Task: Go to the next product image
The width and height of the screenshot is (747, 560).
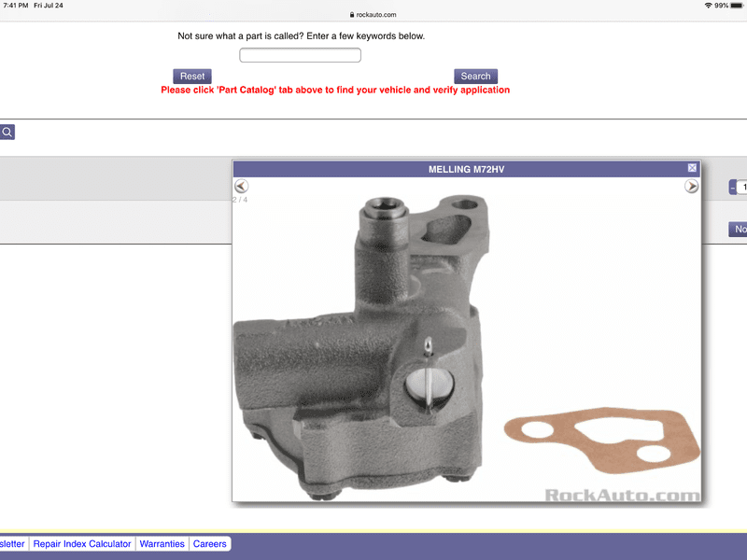Action: coord(691,187)
